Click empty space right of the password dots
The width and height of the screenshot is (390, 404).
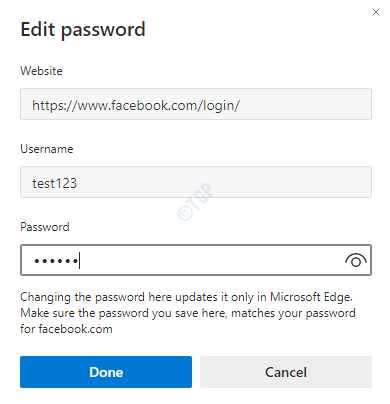point(210,260)
